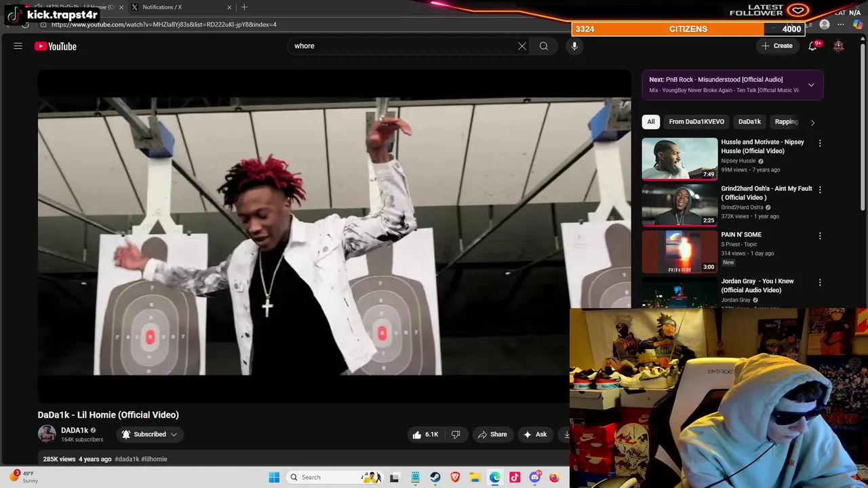The image size is (868, 488).
Task: Open Brave browser from taskbar
Action: [x=455, y=477]
